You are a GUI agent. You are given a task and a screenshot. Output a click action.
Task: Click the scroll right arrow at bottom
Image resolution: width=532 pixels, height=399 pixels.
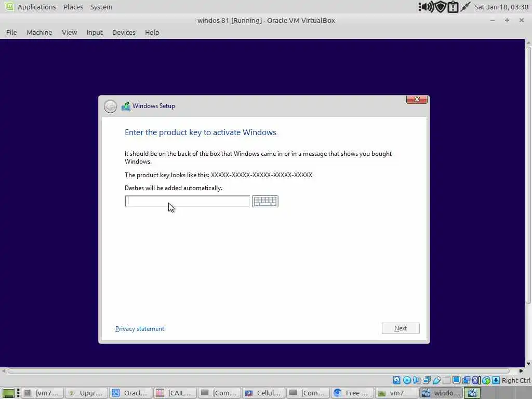pos(521,371)
